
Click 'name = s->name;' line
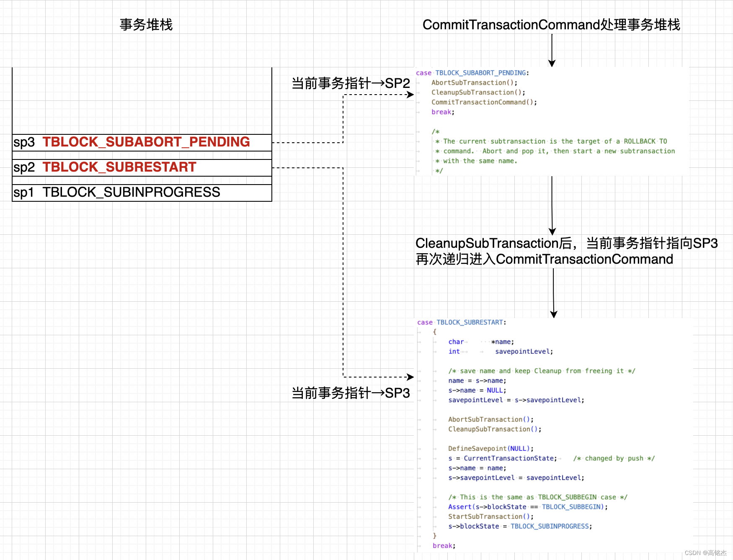click(x=477, y=381)
